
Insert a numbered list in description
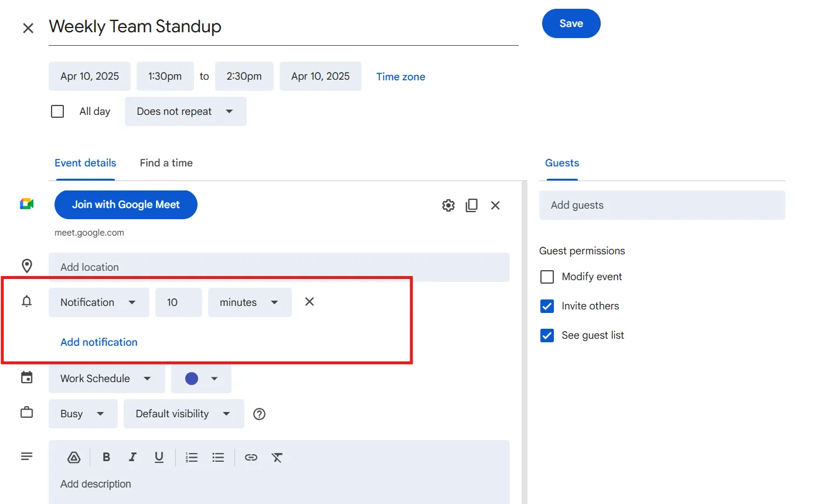pos(192,458)
